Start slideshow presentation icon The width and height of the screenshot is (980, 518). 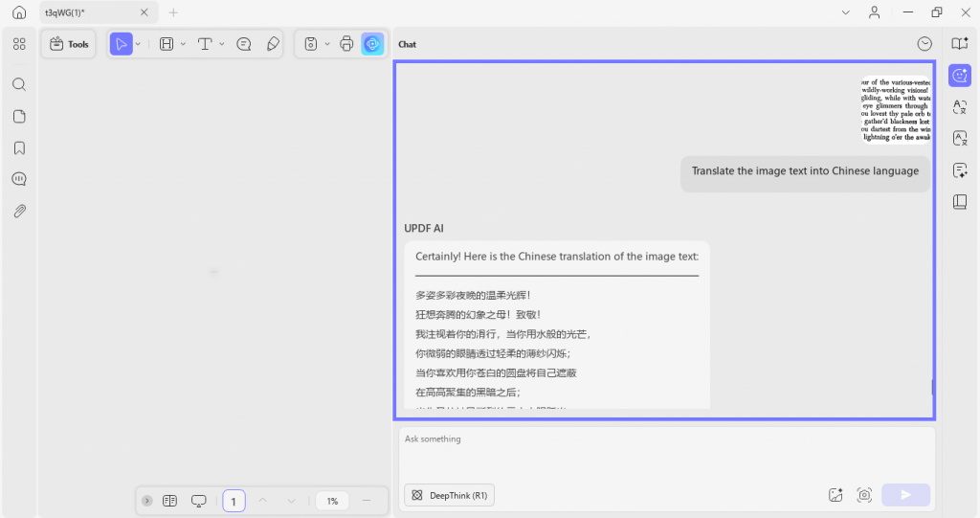click(x=199, y=501)
